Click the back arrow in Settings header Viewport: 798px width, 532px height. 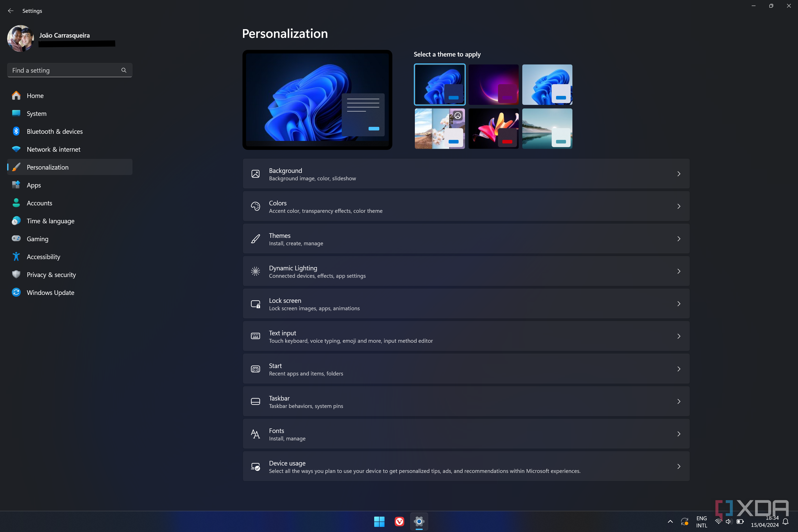pos(10,11)
